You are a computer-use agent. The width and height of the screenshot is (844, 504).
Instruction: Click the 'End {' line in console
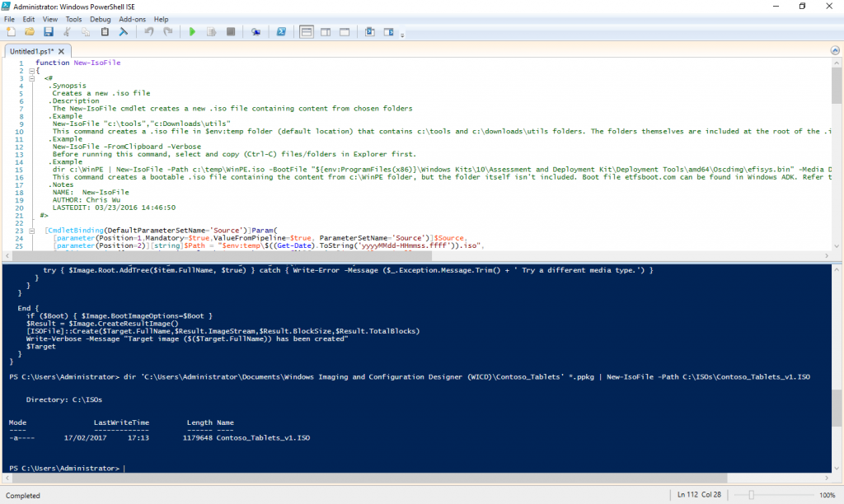[28, 308]
